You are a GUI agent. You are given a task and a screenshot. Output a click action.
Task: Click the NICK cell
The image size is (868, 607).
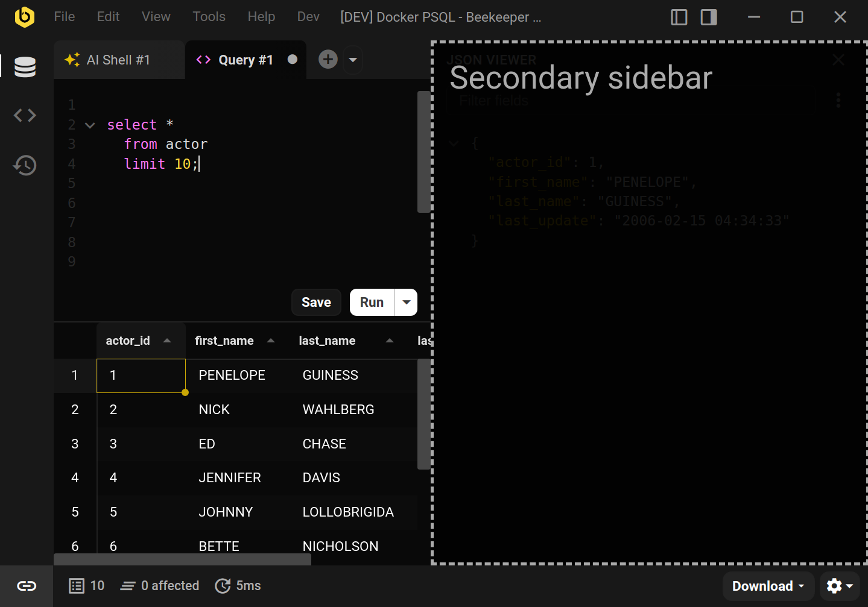coord(237,410)
